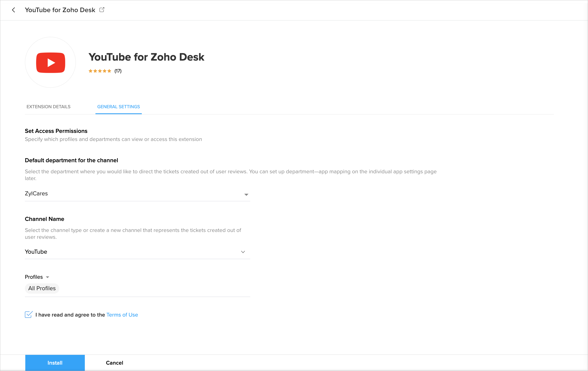The image size is (588, 371).
Task: Open the Profiles dropdown arrow
Action: point(48,277)
